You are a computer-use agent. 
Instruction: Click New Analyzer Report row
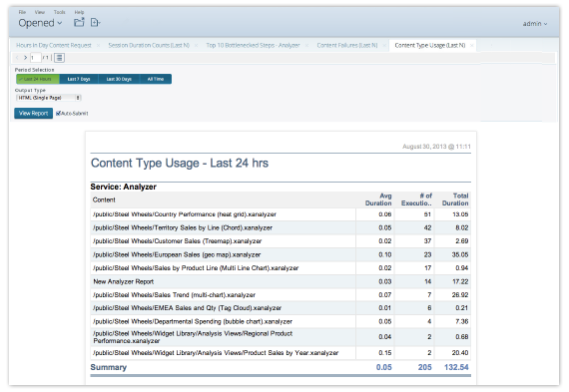281,281
